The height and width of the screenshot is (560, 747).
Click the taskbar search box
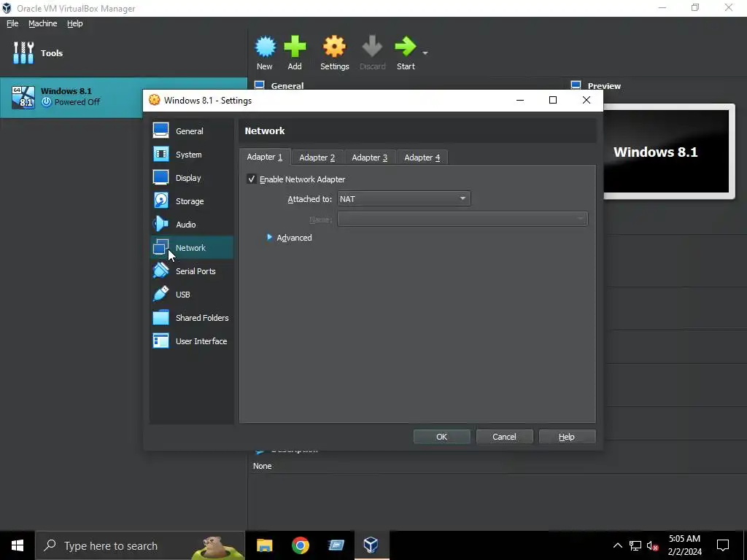click(x=139, y=545)
